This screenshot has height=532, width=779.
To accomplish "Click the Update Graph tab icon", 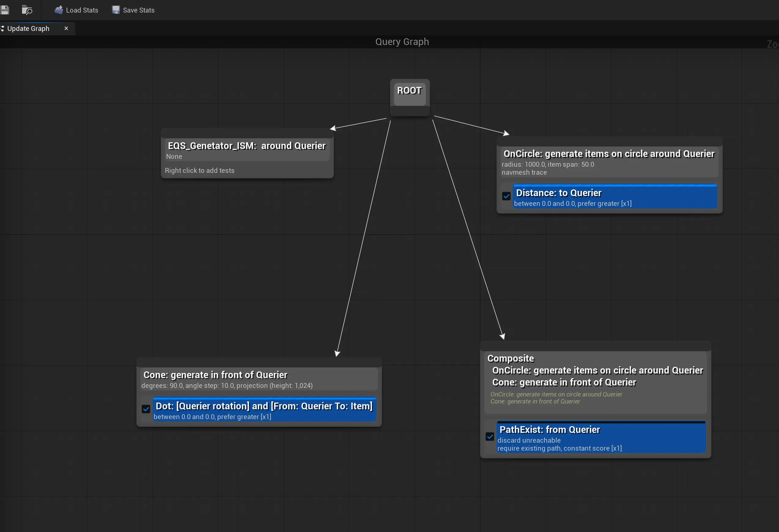I will pos(2,28).
